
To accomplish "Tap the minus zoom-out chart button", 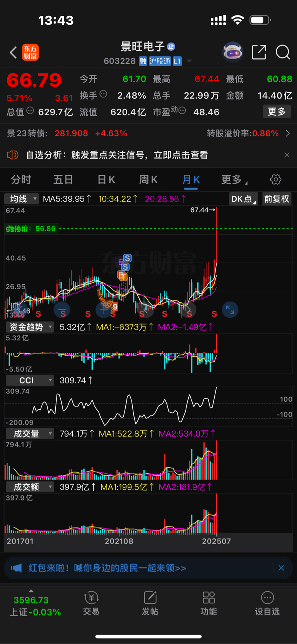I will pyautogui.click(x=62, y=310).
